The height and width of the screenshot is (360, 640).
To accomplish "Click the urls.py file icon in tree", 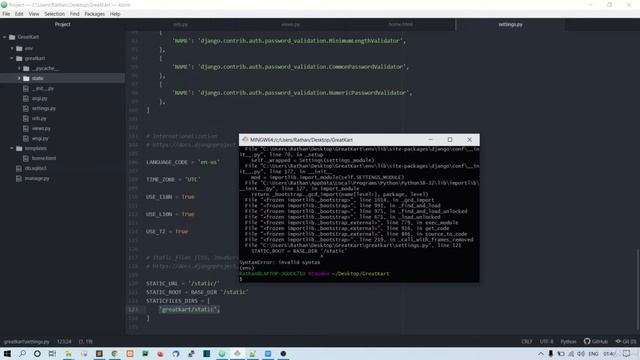I will 26,118.
